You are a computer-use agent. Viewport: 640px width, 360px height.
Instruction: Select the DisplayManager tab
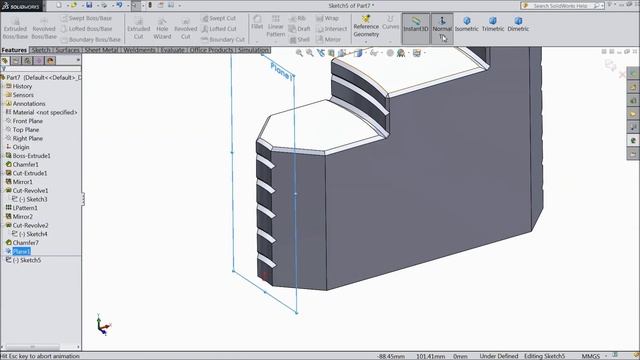pos(51,61)
